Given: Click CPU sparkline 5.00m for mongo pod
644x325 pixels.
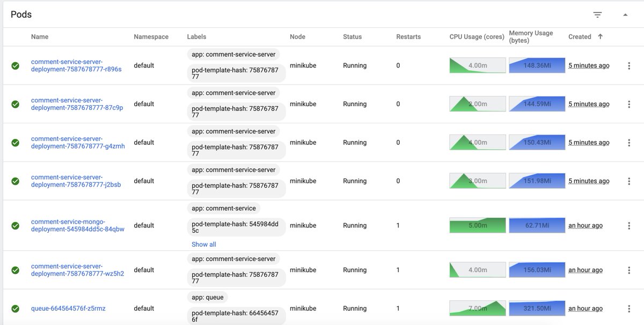Looking at the screenshot, I should [x=478, y=226].
